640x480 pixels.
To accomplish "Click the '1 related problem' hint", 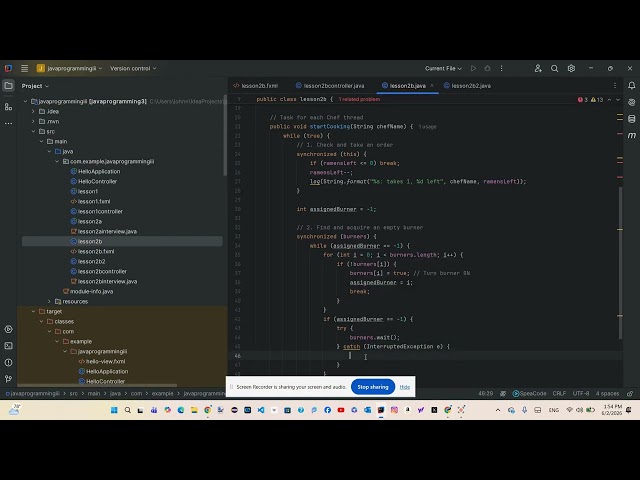I will tap(359, 99).
